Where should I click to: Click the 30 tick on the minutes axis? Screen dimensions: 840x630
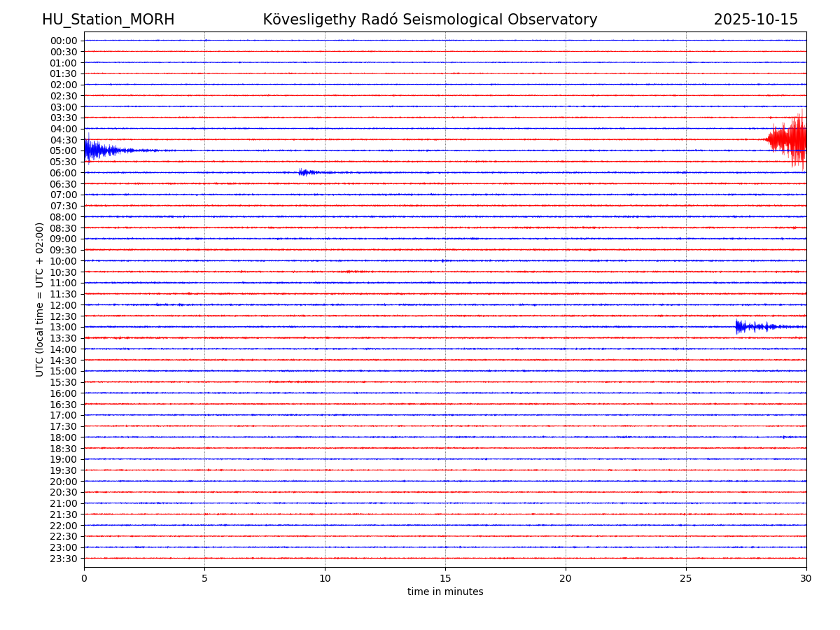(806, 578)
